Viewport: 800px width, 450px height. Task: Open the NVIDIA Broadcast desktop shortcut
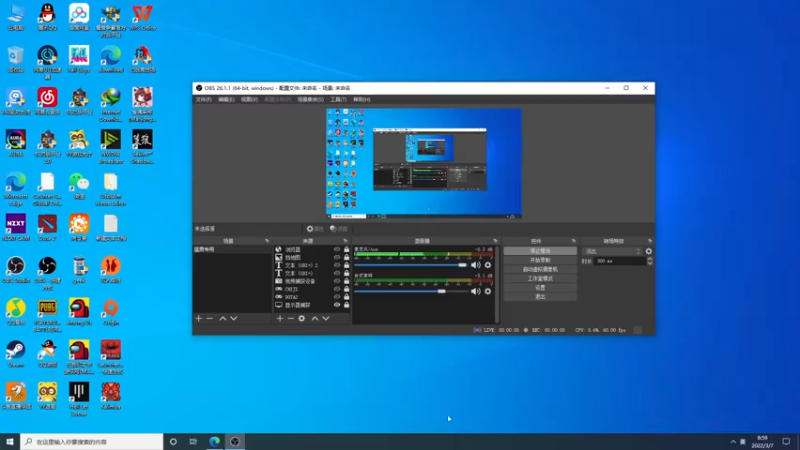coord(111,146)
